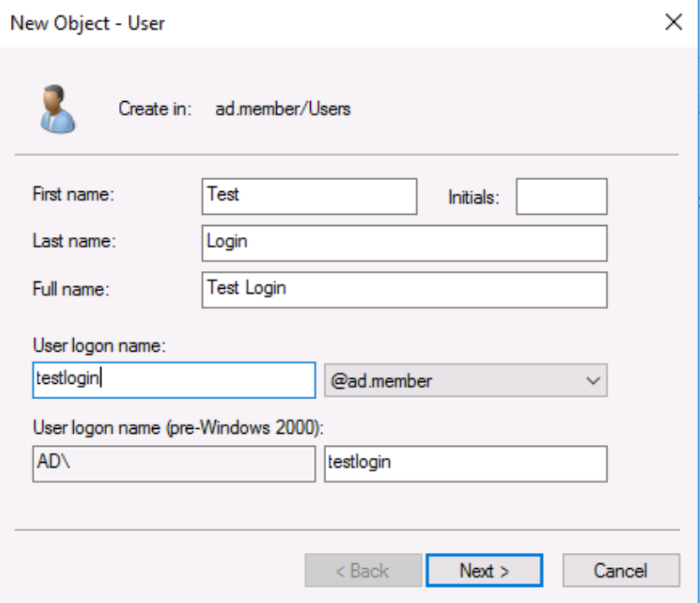Select the Full name field

pos(405,289)
